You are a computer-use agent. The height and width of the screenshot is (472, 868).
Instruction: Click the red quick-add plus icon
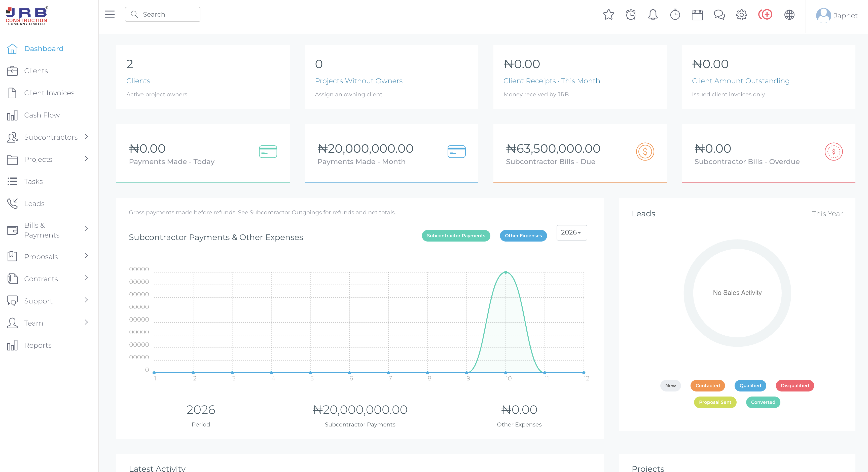(x=766, y=15)
